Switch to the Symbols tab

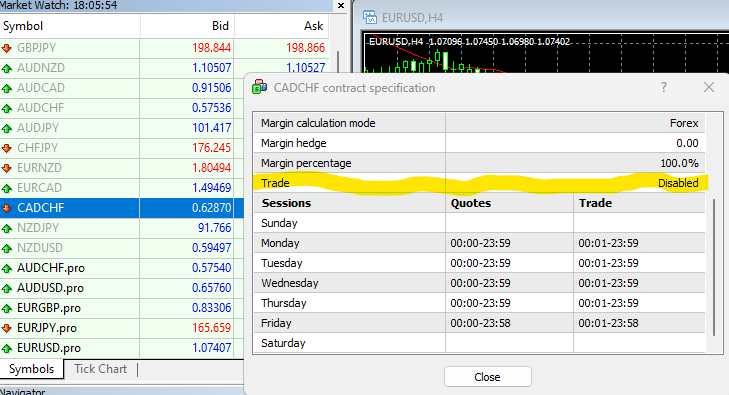pos(31,369)
